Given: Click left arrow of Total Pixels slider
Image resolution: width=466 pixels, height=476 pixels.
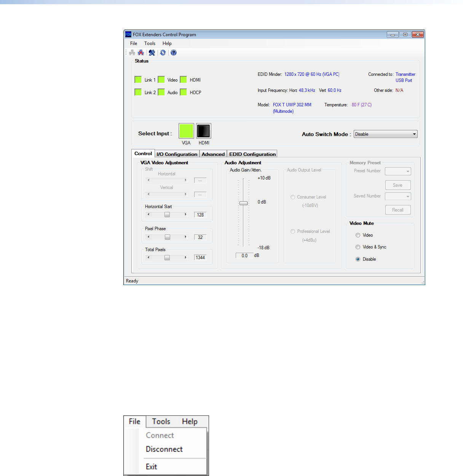Looking at the screenshot, I should coord(148,258).
